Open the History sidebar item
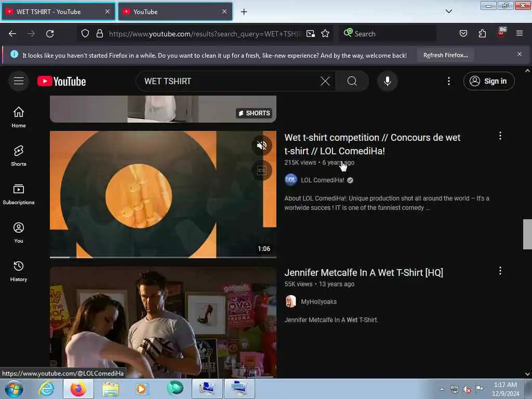 [19, 271]
